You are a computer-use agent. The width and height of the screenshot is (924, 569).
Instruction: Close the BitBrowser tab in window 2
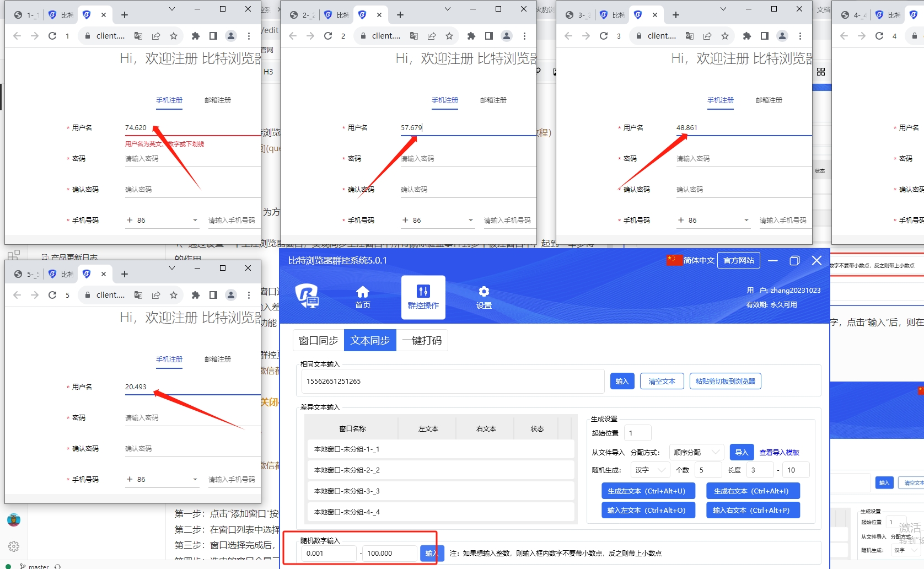[379, 15]
